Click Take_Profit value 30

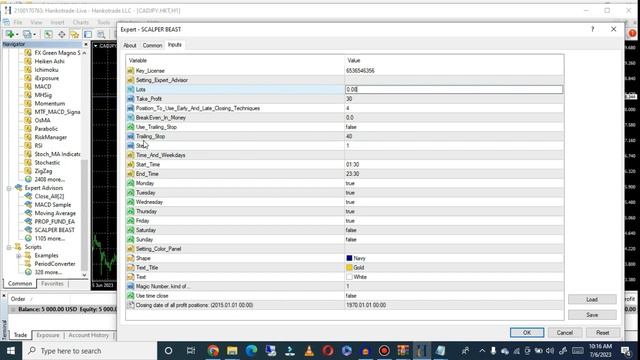pos(453,99)
